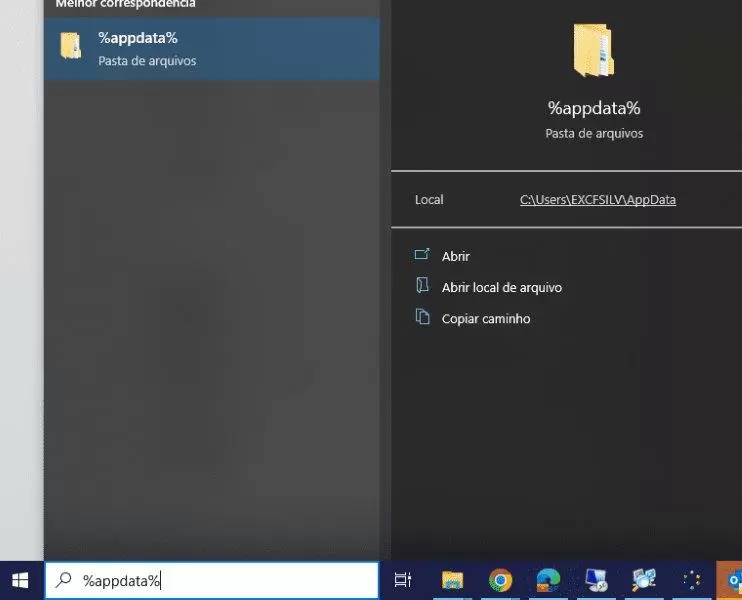
Task: Click the dotted circle taskbar icon
Action: click(690, 580)
